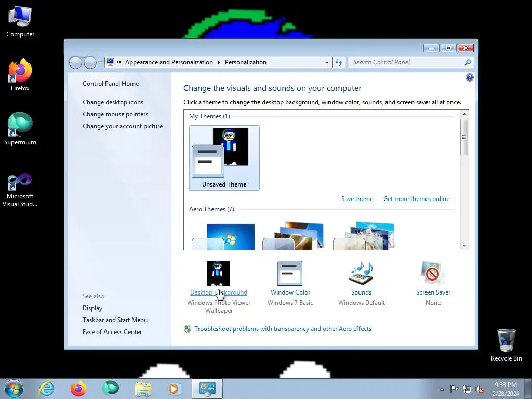Click Get more themes online
The width and height of the screenshot is (532, 399).
(x=416, y=199)
